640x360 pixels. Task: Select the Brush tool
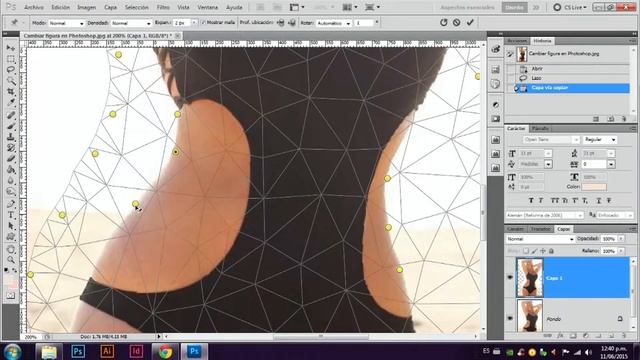[x=11, y=126]
